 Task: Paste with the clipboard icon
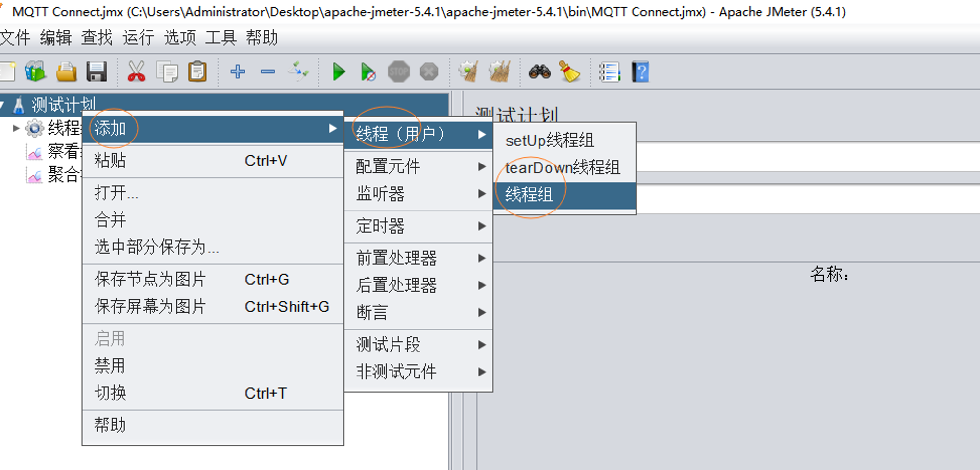point(197,72)
